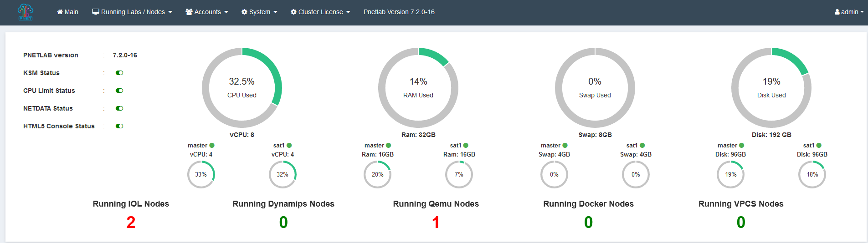
Task: Open the Accounts menu
Action: coord(207,12)
